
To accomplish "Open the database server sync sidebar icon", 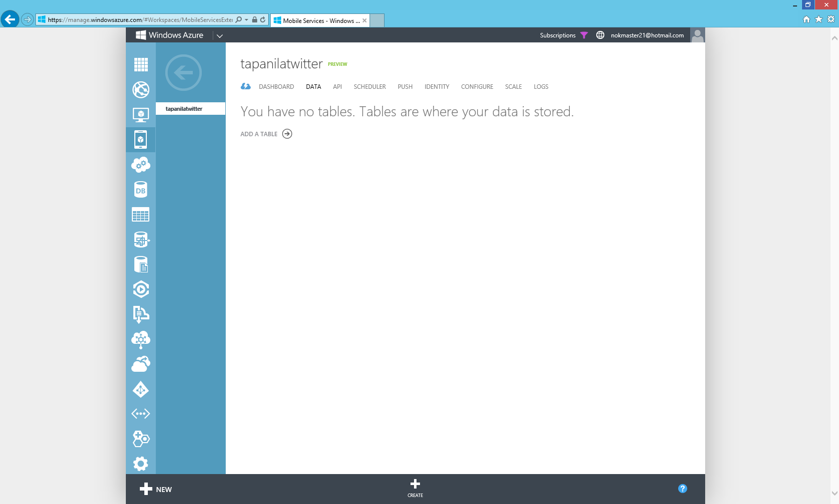I will [141, 240].
